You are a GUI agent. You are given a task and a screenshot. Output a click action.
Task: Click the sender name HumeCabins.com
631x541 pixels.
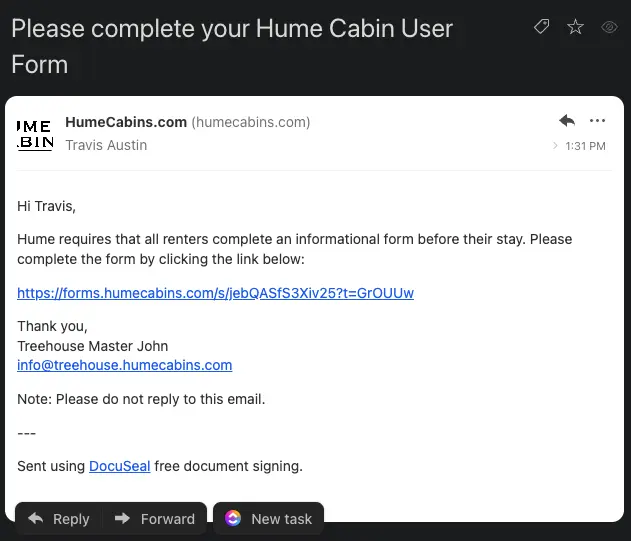[126, 122]
